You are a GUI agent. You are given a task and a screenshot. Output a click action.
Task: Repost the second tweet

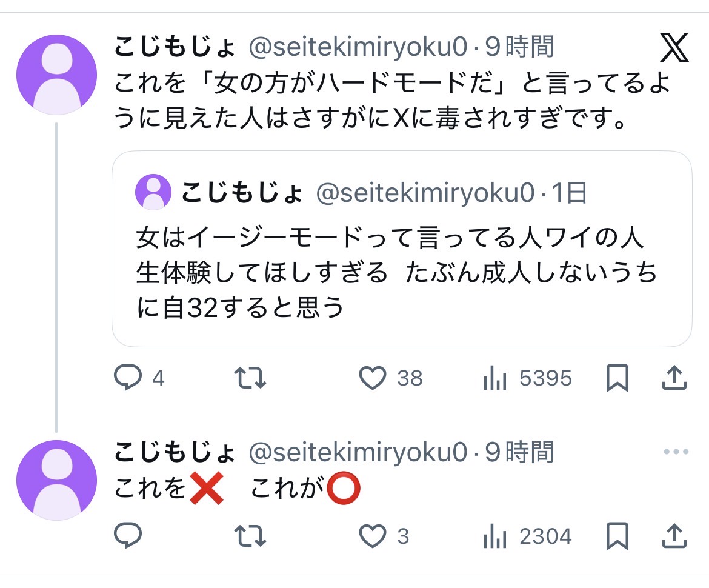pos(250,536)
